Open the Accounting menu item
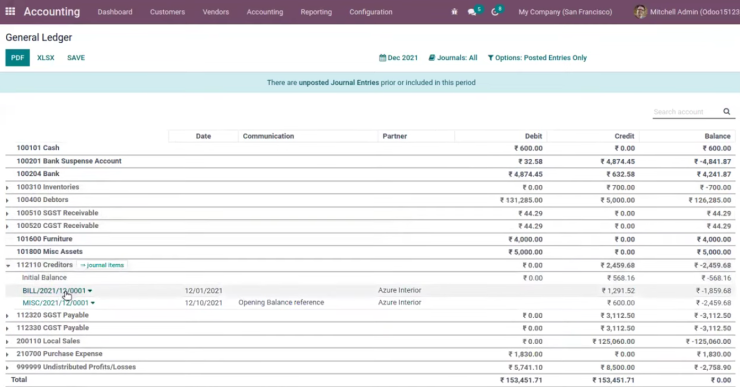740x387 pixels. point(265,12)
